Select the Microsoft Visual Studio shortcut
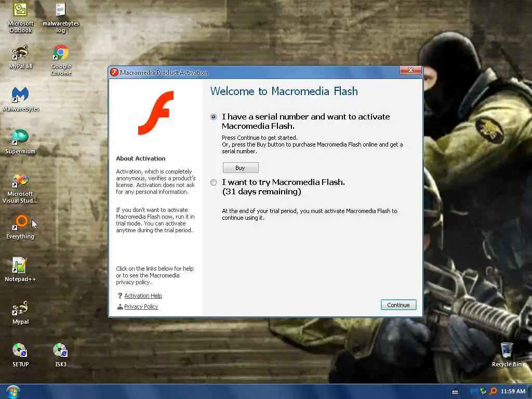 pos(20,189)
